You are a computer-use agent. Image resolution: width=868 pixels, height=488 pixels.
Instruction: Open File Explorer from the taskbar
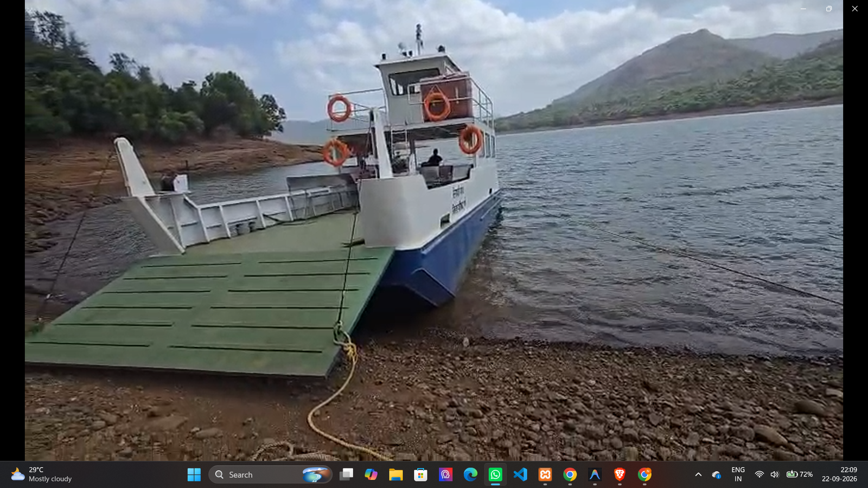point(396,474)
